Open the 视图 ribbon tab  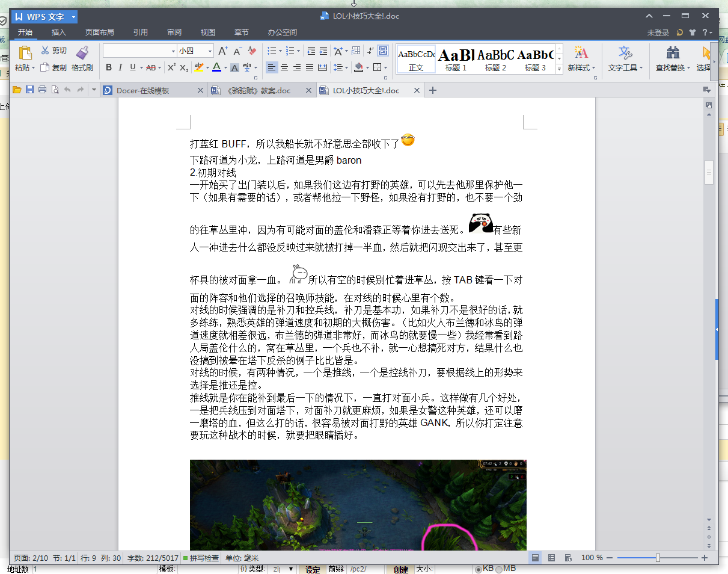207,32
